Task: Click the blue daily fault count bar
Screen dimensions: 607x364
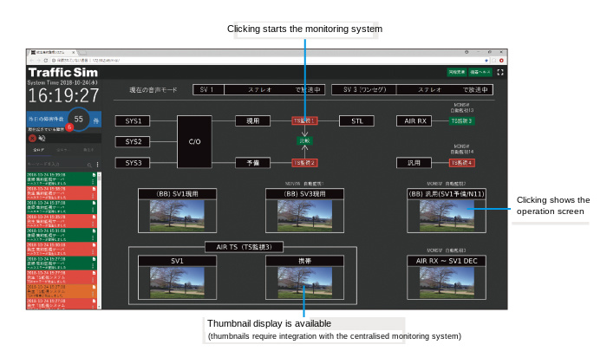Action: point(64,119)
